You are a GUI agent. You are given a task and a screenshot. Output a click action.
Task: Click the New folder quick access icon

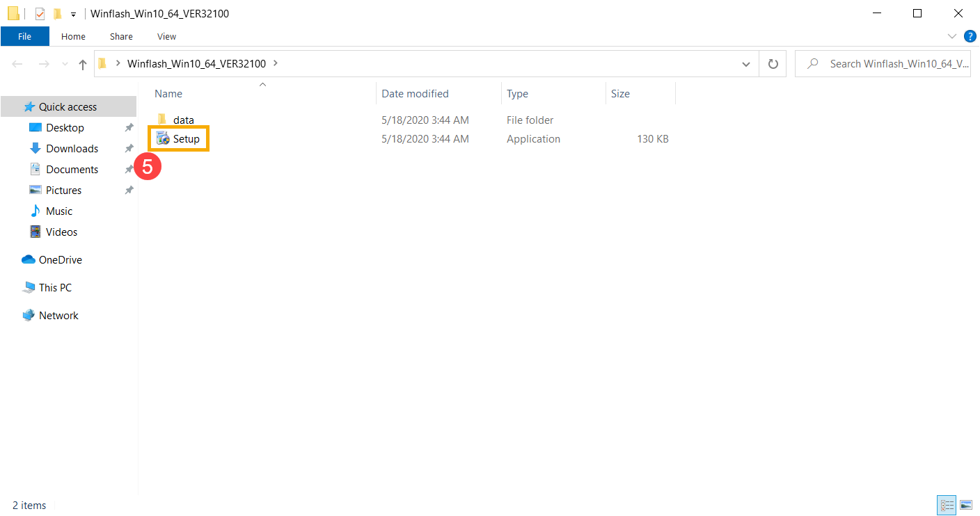pyautogui.click(x=57, y=13)
